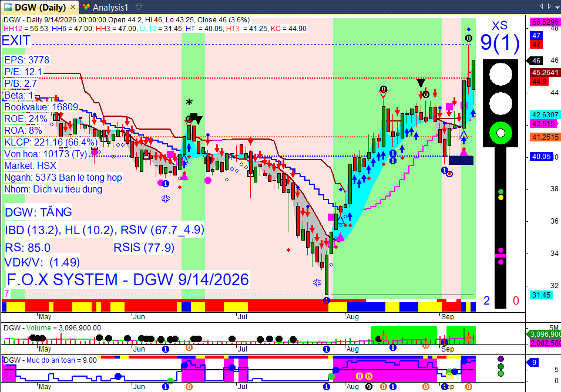
Task: Select the RS: 85.0 value
Action: point(28,248)
